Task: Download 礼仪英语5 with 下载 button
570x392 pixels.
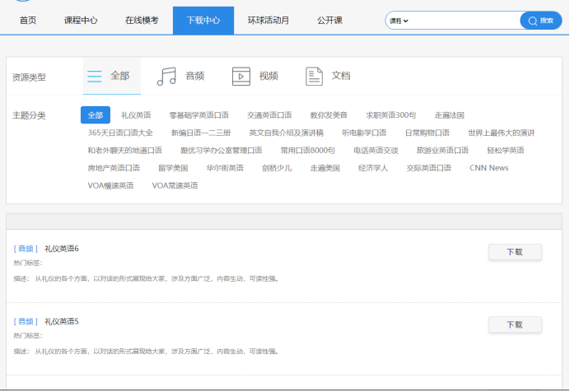Action: (x=515, y=324)
